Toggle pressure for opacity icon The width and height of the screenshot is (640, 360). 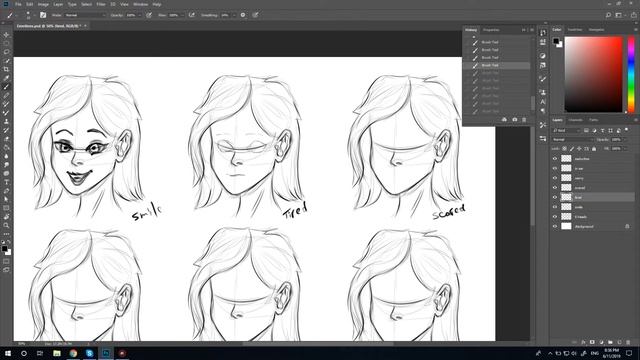click(x=149, y=15)
